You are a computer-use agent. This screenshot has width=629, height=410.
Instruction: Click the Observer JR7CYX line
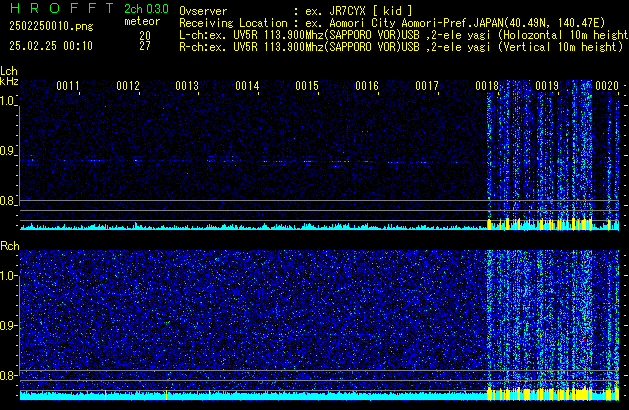[296, 11]
